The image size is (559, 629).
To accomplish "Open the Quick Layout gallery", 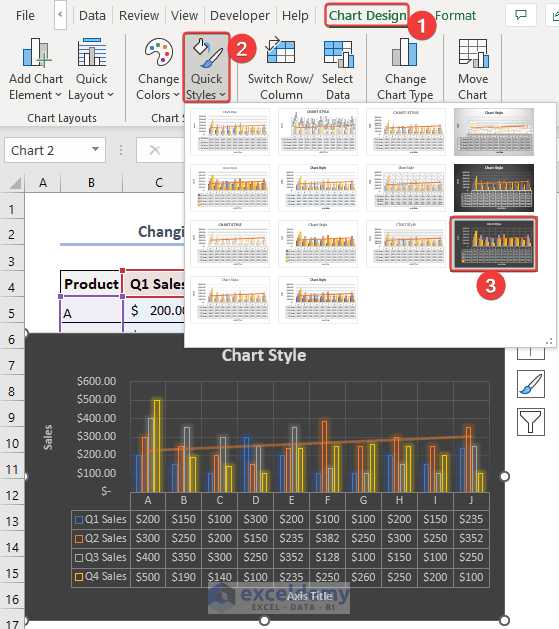I will pos(91,69).
